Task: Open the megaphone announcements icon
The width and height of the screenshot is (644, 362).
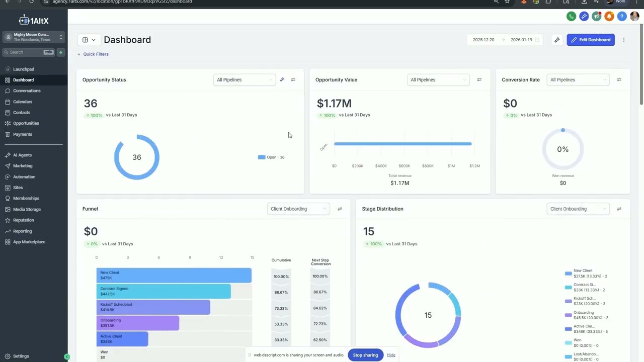Action: coord(596,17)
